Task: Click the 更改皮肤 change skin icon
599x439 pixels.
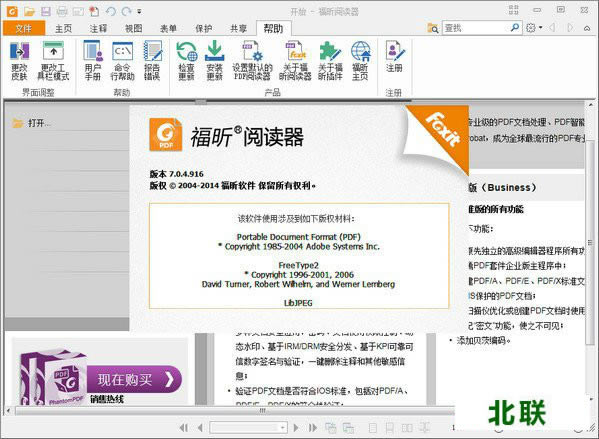Action: click(x=19, y=61)
